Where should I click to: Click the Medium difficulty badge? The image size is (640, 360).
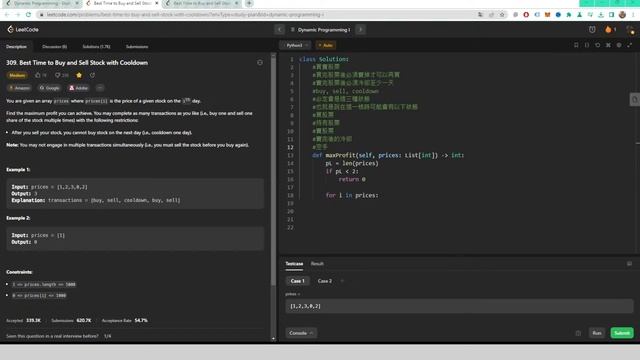point(17,75)
